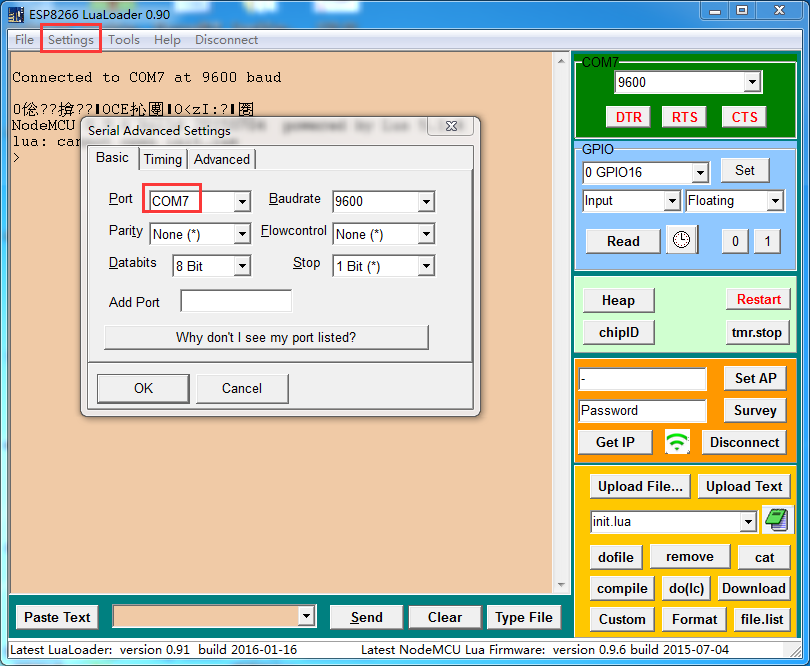Click 'Why don't I see my port listed?'
The height and width of the screenshot is (666, 810).
[266, 337]
